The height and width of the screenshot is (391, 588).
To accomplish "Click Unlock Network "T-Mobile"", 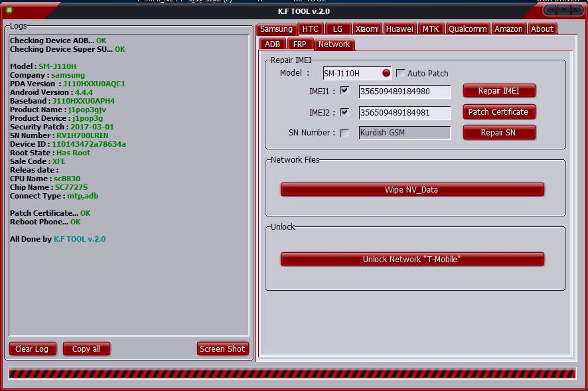I will coord(413,259).
